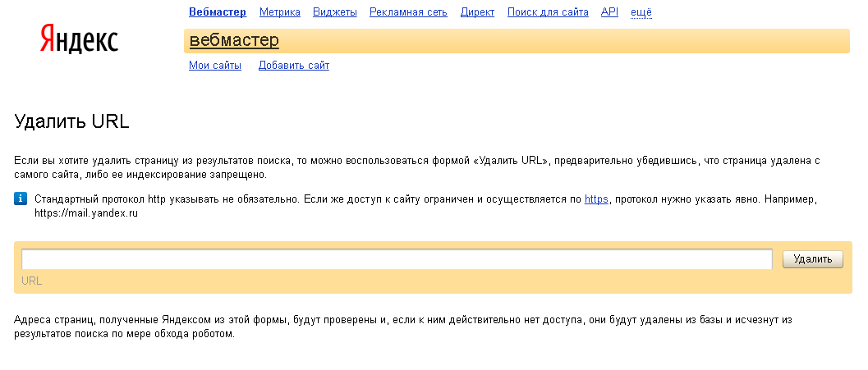The image size is (868, 370).
Task: Go to Метрика service
Action: coord(280,12)
